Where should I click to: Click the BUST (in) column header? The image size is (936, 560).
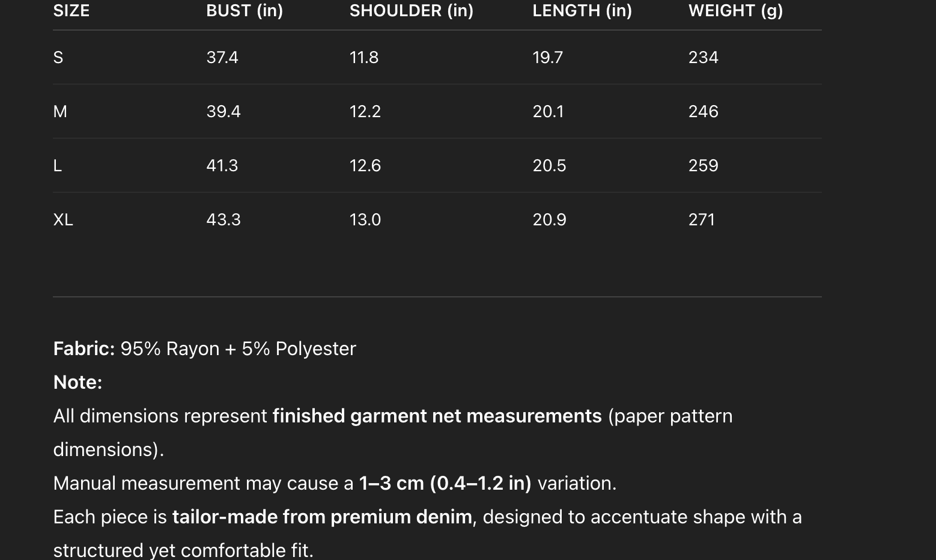pyautogui.click(x=245, y=11)
